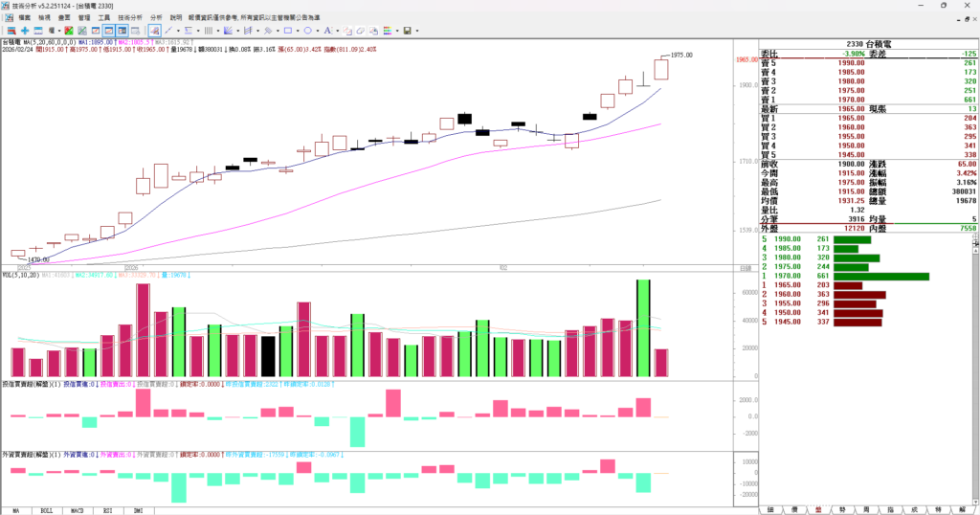Open the color grid palette icon
The image size is (980, 515).
pos(388,31)
